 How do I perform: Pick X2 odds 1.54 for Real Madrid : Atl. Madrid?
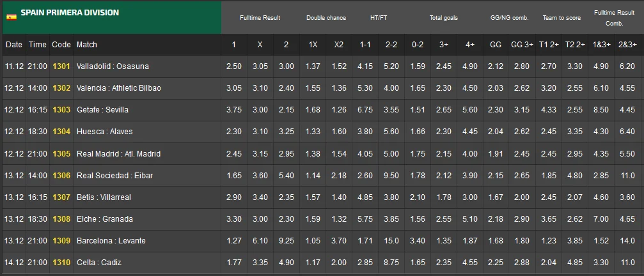[339, 153]
